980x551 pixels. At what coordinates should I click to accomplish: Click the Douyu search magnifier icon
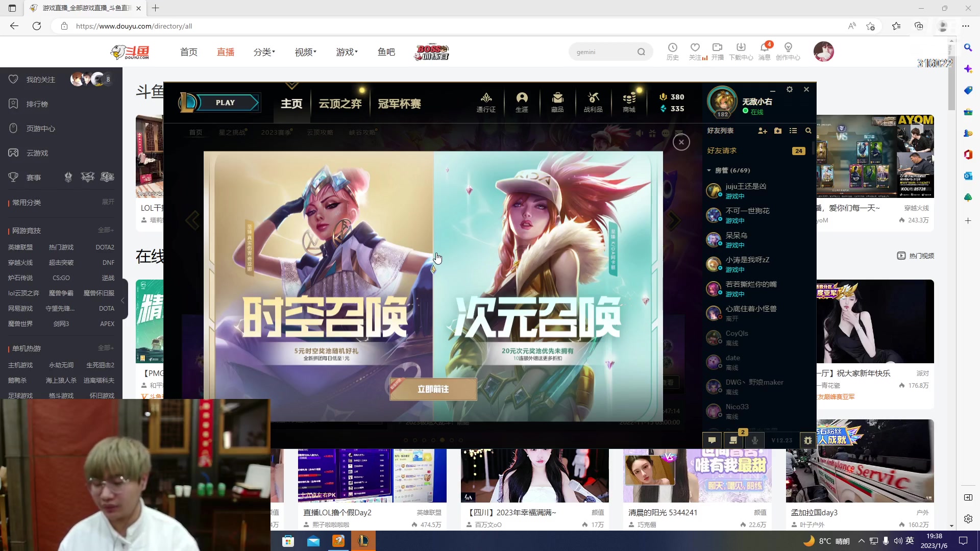pos(641,52)
